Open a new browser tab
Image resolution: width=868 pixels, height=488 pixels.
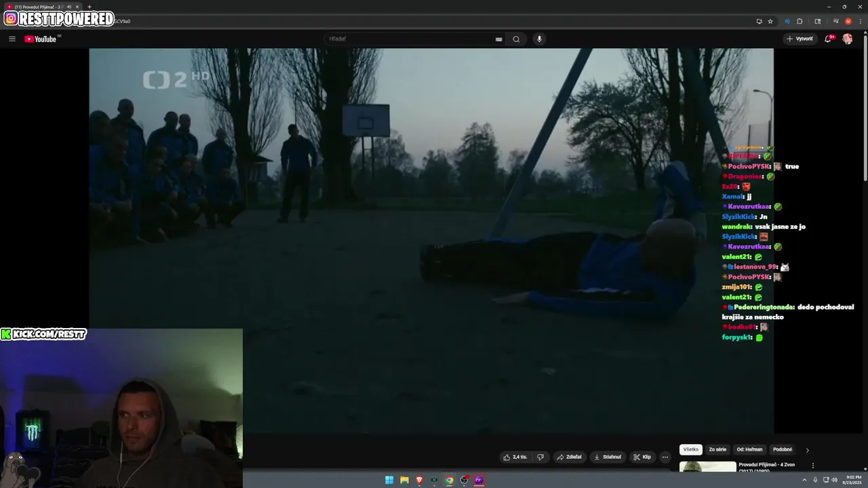(89, 7)
